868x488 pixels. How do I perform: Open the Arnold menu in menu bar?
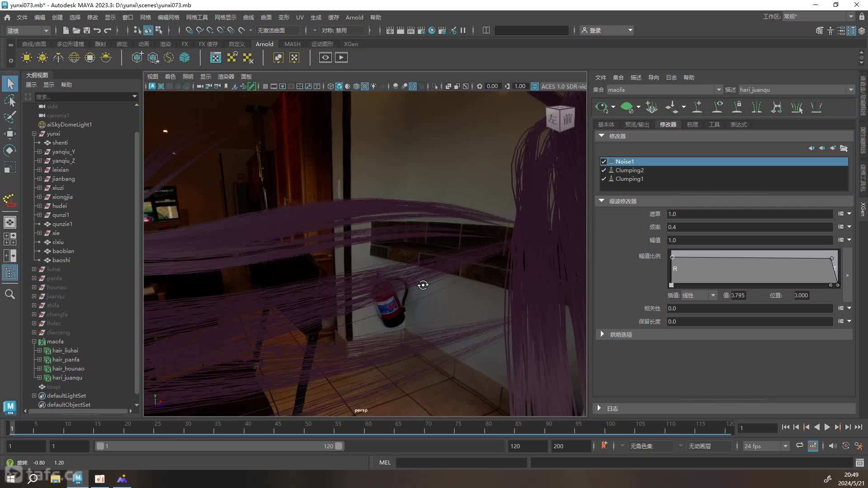click(354, 17)
